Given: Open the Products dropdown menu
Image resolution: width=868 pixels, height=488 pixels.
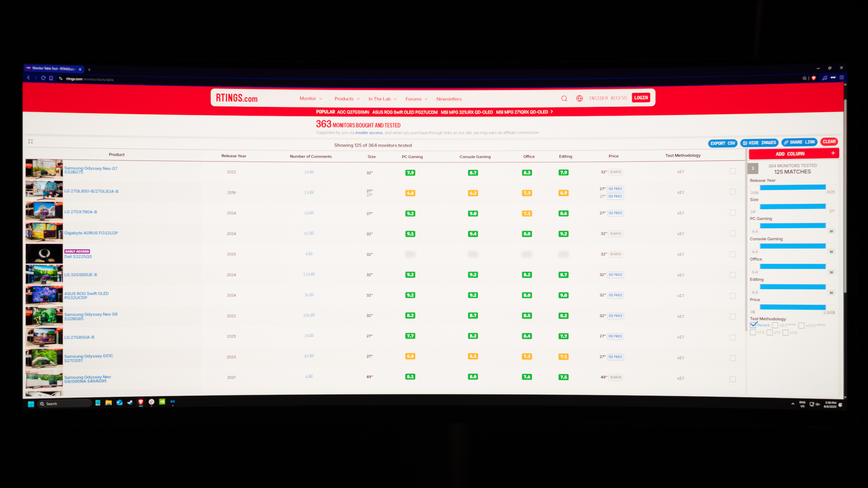Looking at the screenshot, I should point(347,99).
